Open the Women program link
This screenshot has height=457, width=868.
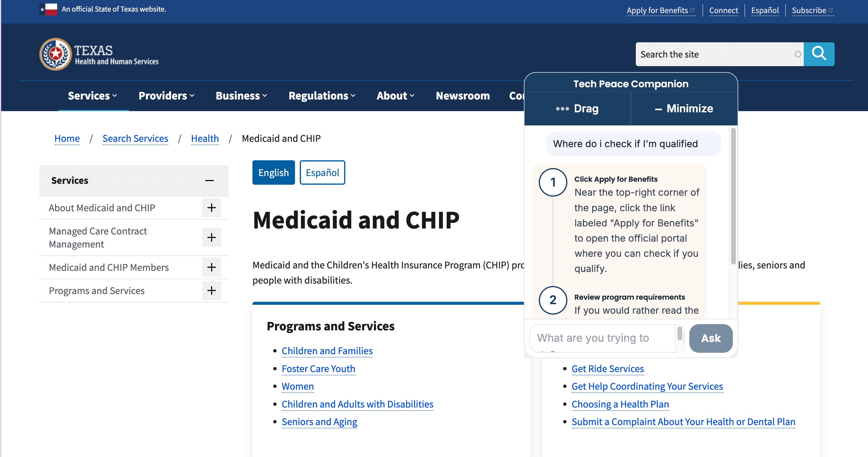[298, 386]
